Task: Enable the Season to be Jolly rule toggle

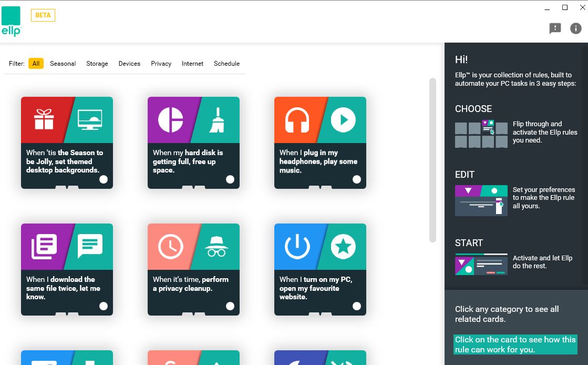Action: pyautogui.click(x=104, y=179)
